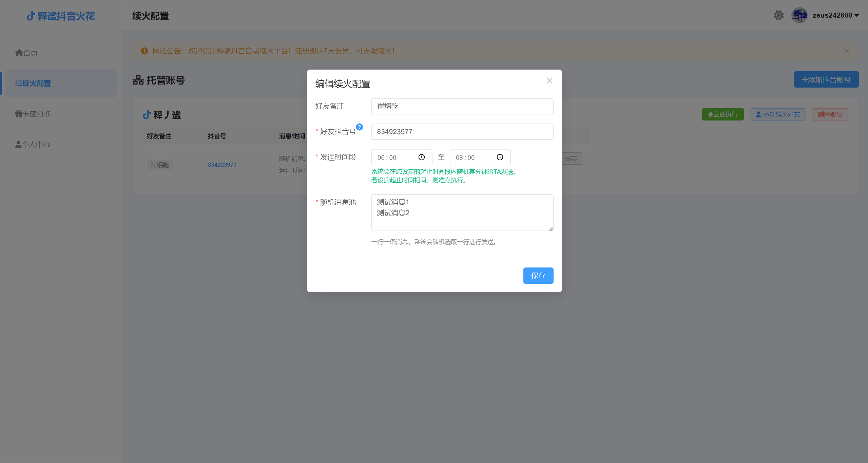Screen dimensions: 868x463
Task: Click the 好友备注 column header
Action: point(159,136)
